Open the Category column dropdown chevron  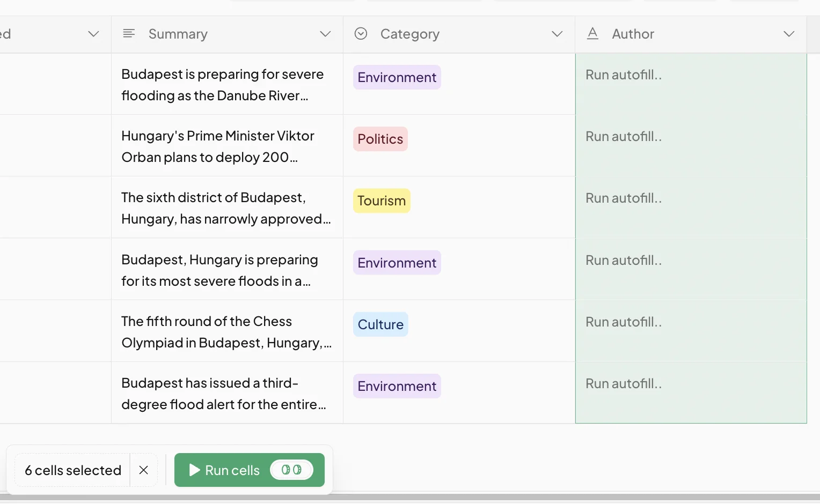pos(557,34)
